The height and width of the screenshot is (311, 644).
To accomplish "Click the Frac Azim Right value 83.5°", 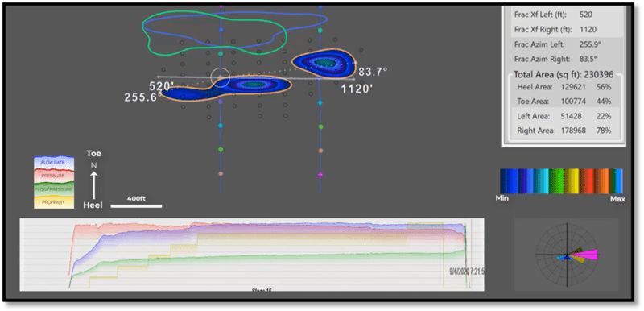I will 588,59.
